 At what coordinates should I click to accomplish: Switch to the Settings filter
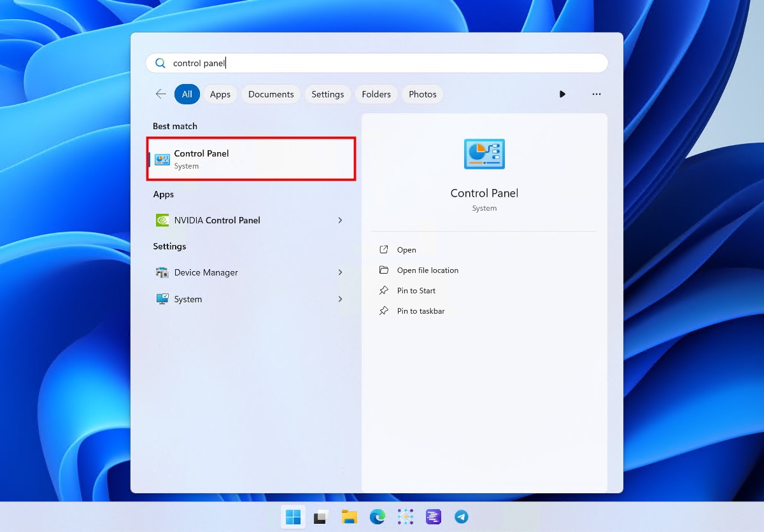click(x=328, y=94)
